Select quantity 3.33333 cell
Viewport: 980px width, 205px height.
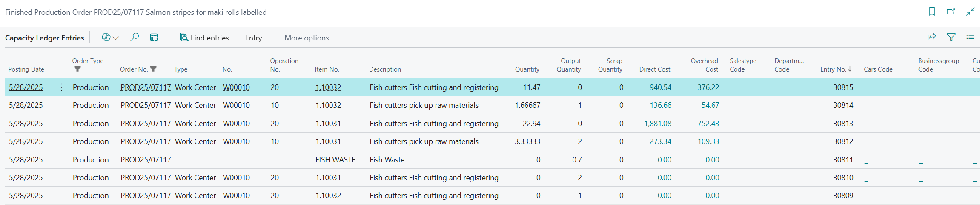pyautogui.click(x=527, y=141)
